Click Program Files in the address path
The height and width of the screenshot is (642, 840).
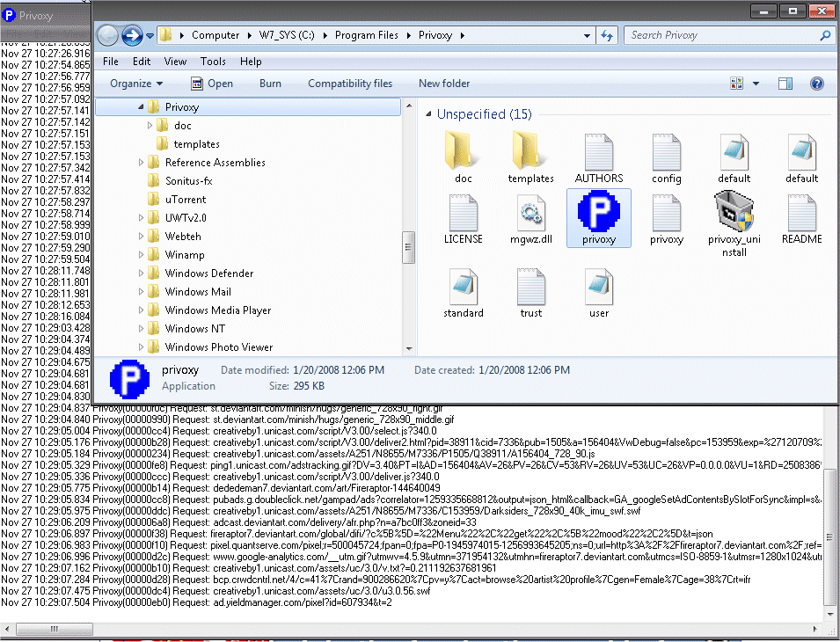pyautogui.click(x=367, y=35)
